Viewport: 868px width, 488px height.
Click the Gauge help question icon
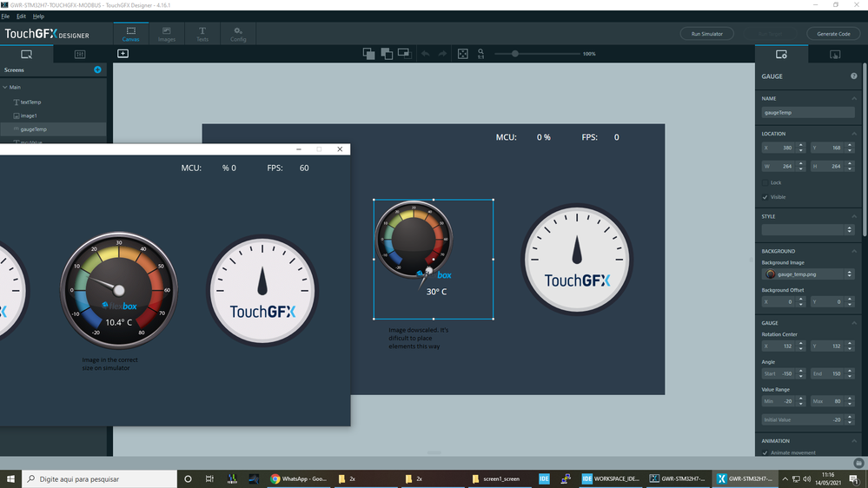(853, 76)
